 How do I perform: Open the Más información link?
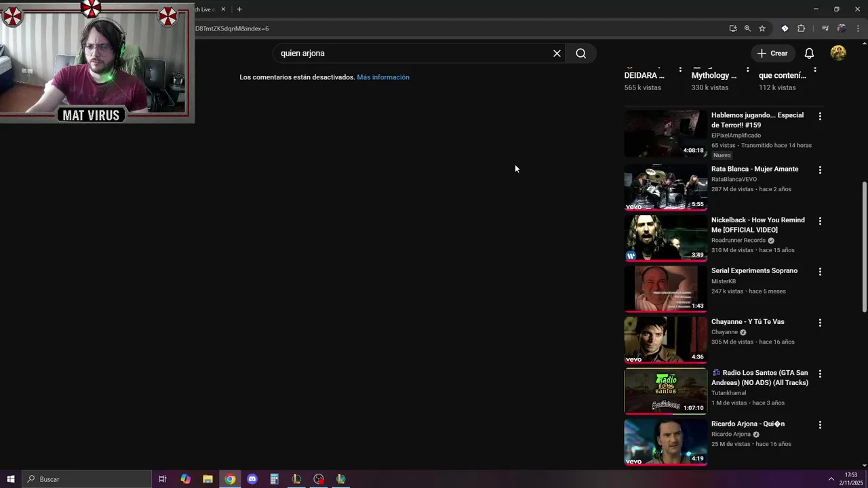point(383,77)
